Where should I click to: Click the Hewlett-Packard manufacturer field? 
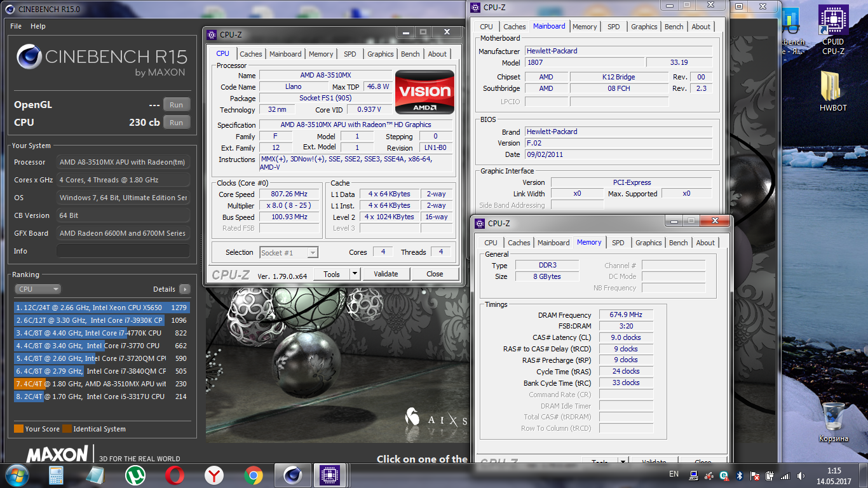tap(619, 51)
